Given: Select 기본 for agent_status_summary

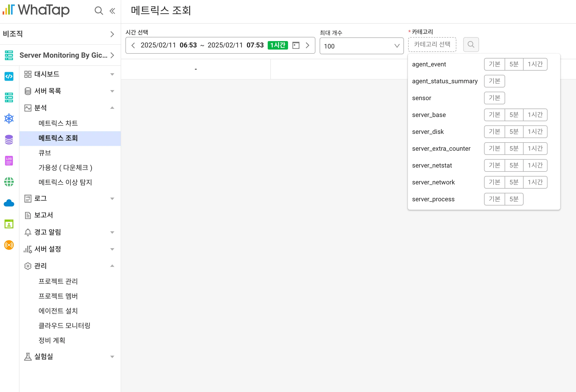Looking at the screenshot, I should click(495, 81).
